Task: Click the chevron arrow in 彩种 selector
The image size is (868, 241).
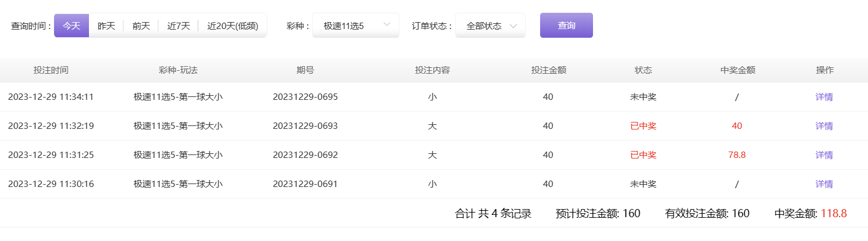Action: 387,26
